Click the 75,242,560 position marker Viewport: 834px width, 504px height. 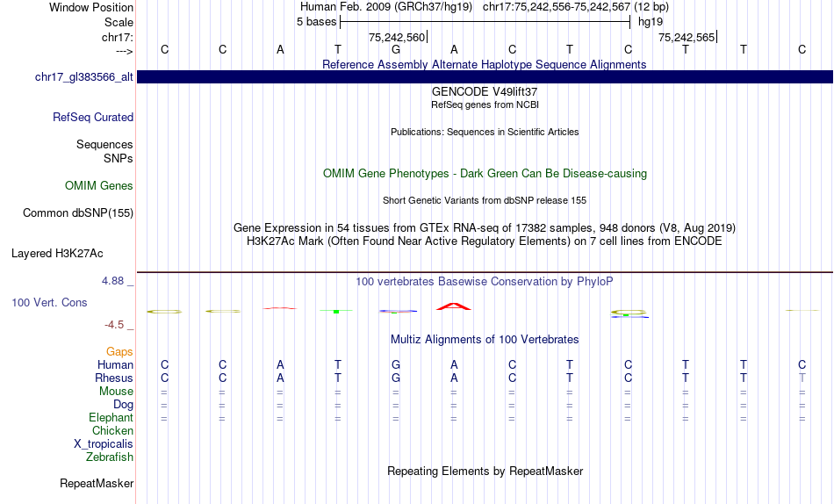point(397,37)
